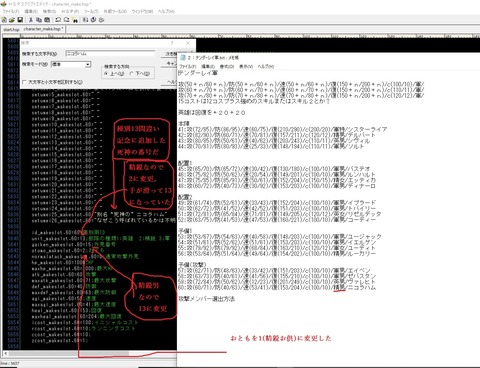Click the Notepad line 英雄は回復を+20+20

pyautogui.click(x=212, y=113)
